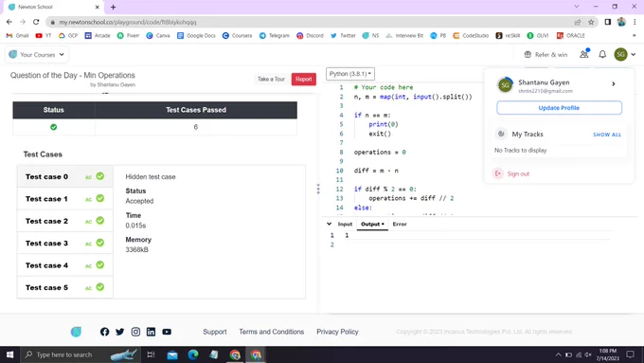Image resolution: width=644 pixels, height=363 pixels.
Task: Open the Support link
Action: tap(214, 332)
